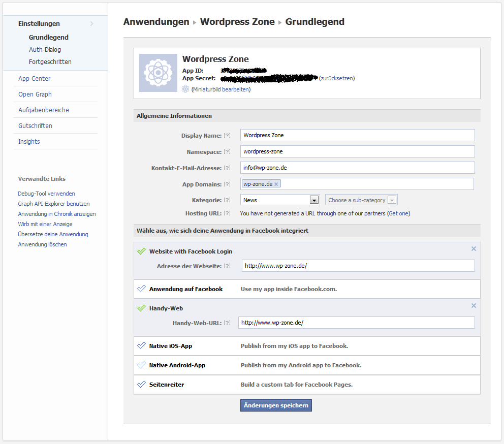
Task: Click the Wordpress Zone app thumbnail image
Action: pyautogui.click(x=158, y=73)
